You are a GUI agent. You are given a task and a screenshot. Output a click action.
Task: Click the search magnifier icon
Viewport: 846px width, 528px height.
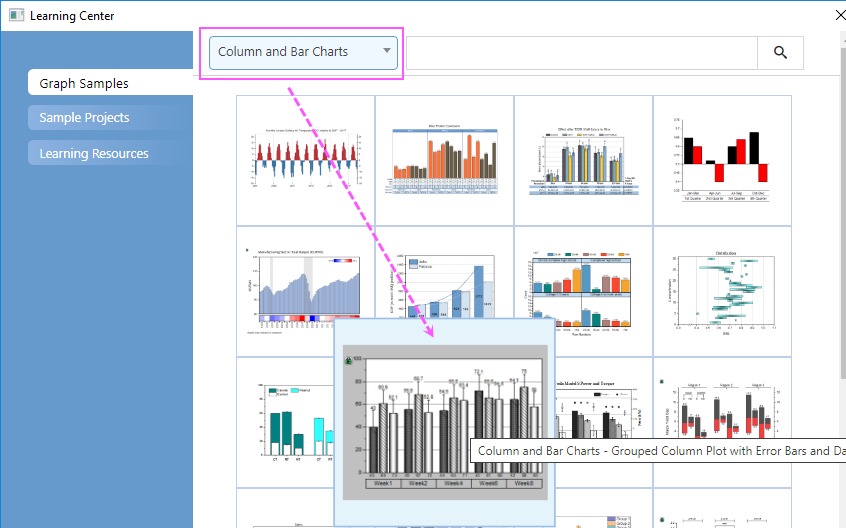click(780, 53)
